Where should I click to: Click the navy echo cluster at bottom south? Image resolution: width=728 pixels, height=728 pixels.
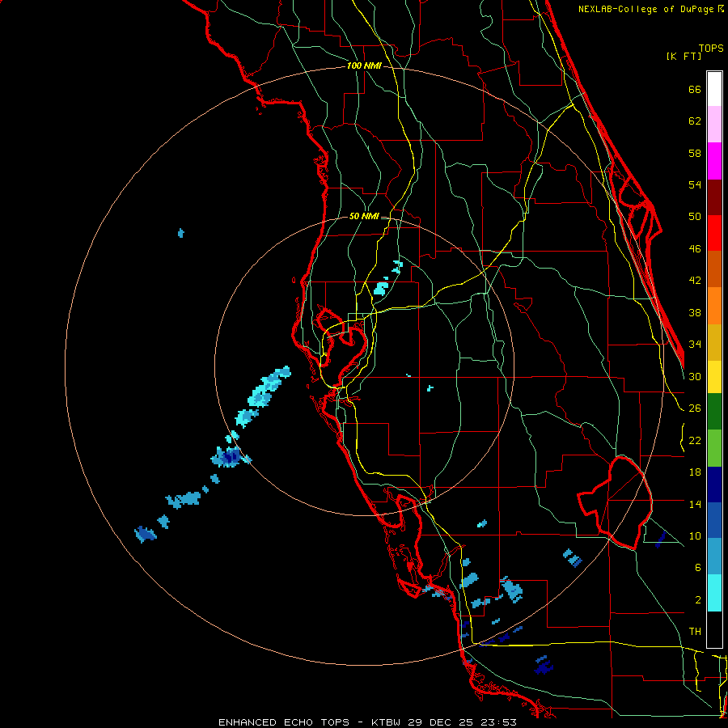click(544, 666)
